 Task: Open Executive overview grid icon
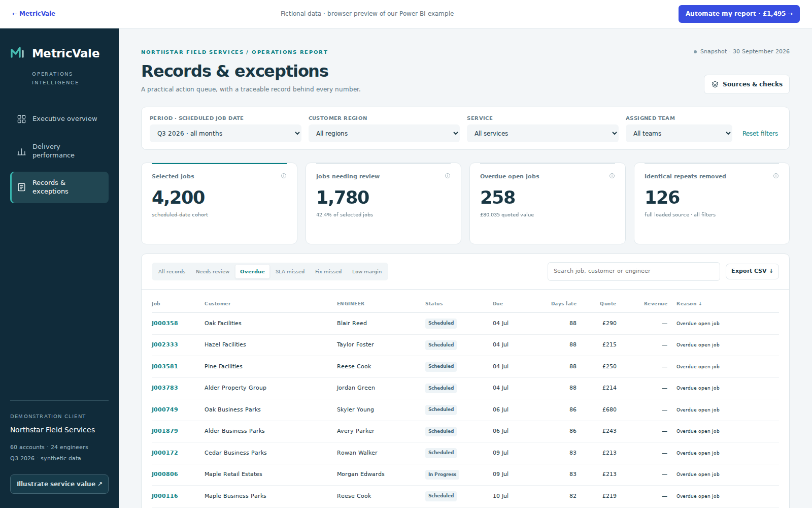tap(21, 119)
